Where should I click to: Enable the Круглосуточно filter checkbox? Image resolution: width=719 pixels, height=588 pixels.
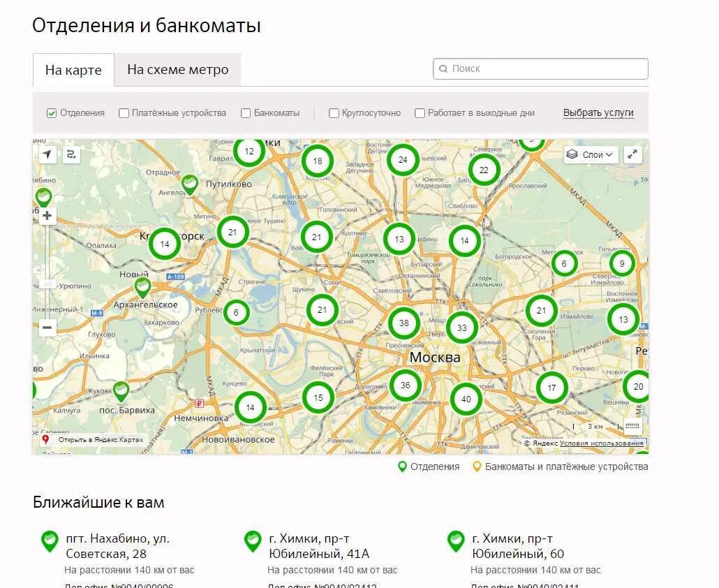coord(334,113)
